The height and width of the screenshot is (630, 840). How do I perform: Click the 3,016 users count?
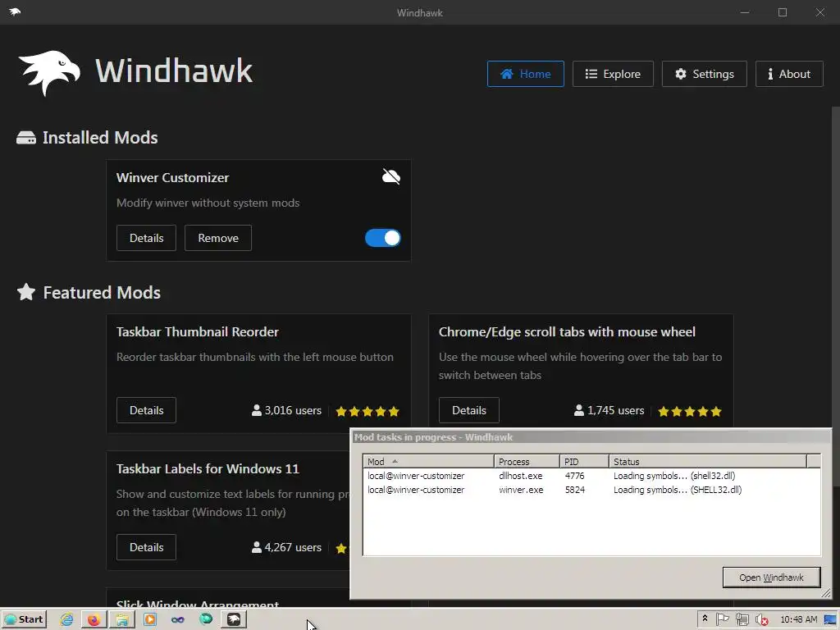286,410
